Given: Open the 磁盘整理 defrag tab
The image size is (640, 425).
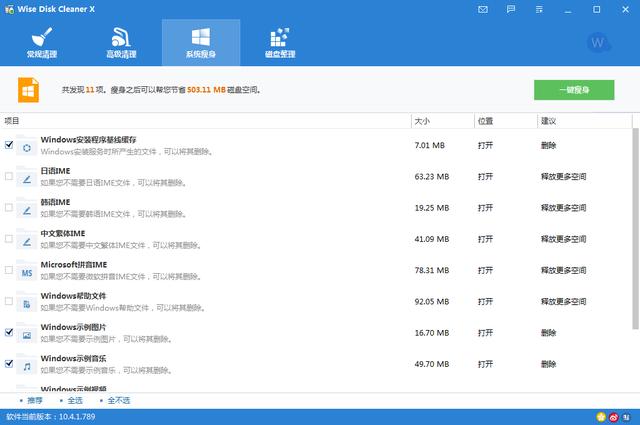Looking at the screenshot, I should pos(280,42).
